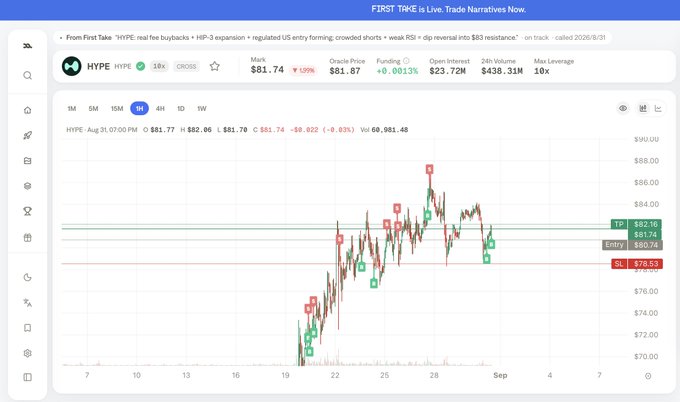
Task: Click the HYPE ticker name text
Action: coord(98,66)
